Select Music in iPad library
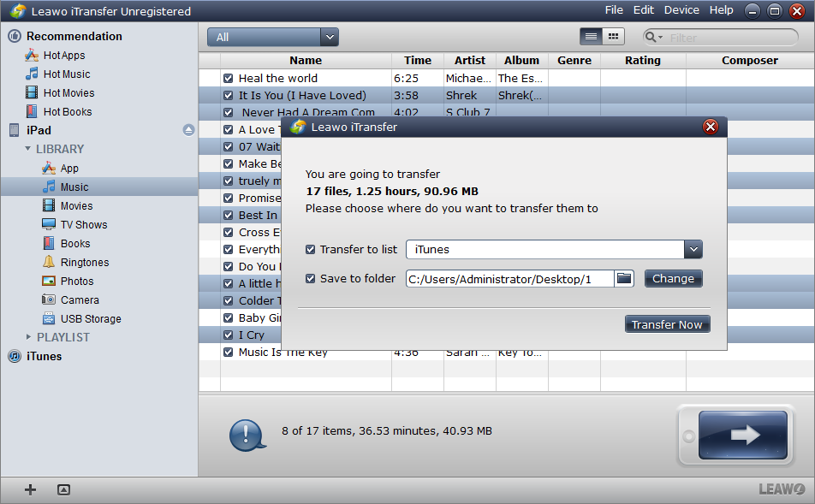 (74, 187)
